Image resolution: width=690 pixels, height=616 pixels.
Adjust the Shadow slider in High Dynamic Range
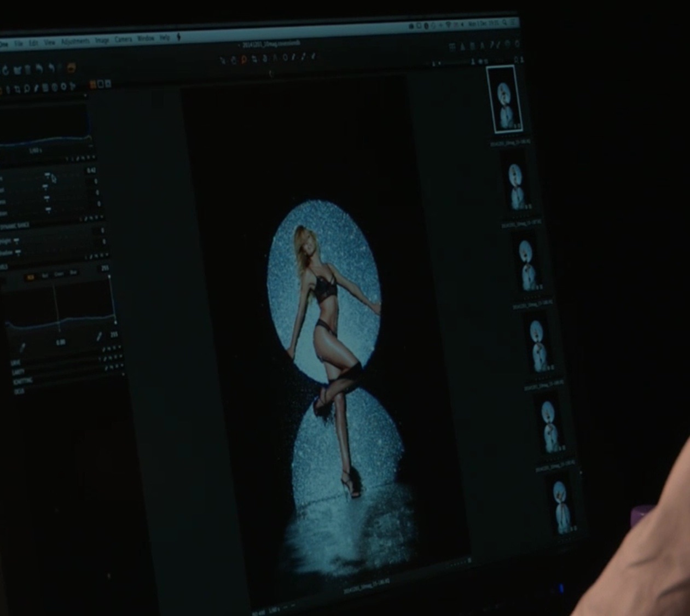click(18, 253)
